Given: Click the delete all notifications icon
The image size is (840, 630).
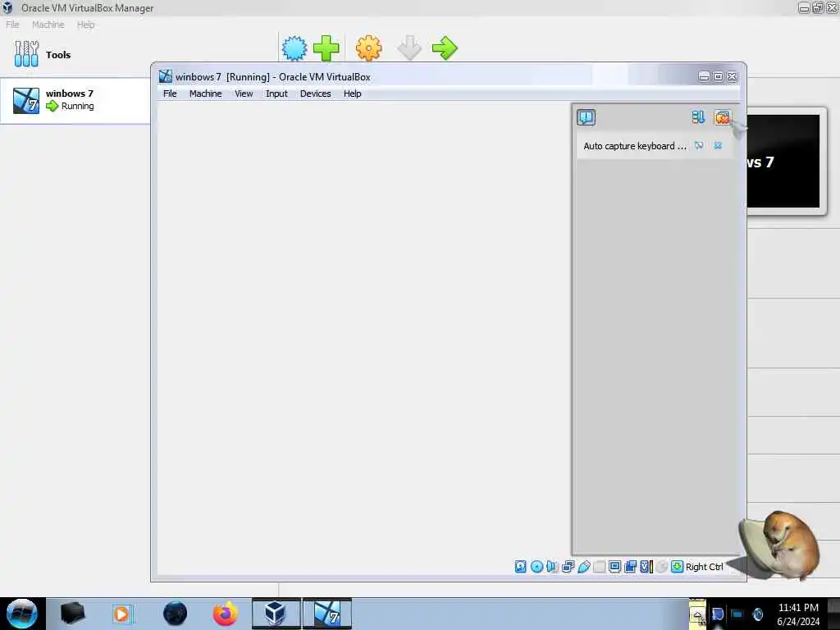Looking at the screenshot, I should click(722, 117).
